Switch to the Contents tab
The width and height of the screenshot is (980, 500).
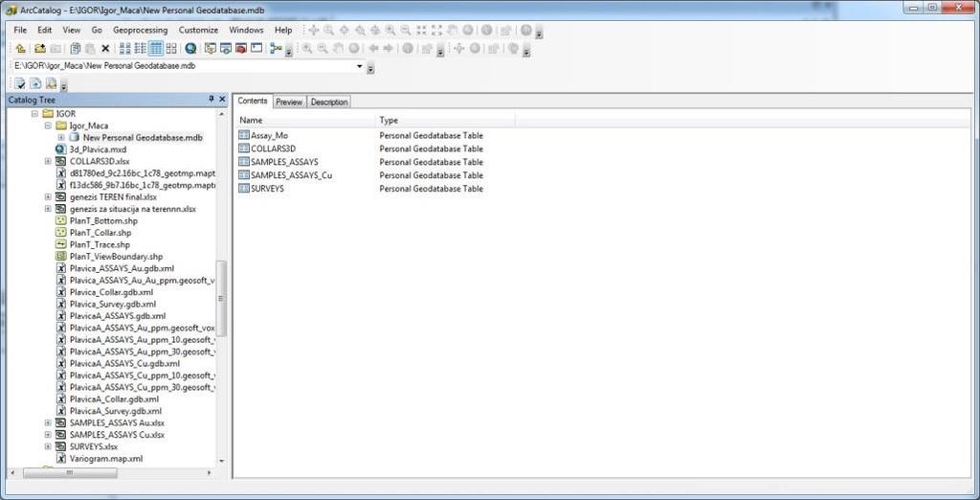coord(253,101)
